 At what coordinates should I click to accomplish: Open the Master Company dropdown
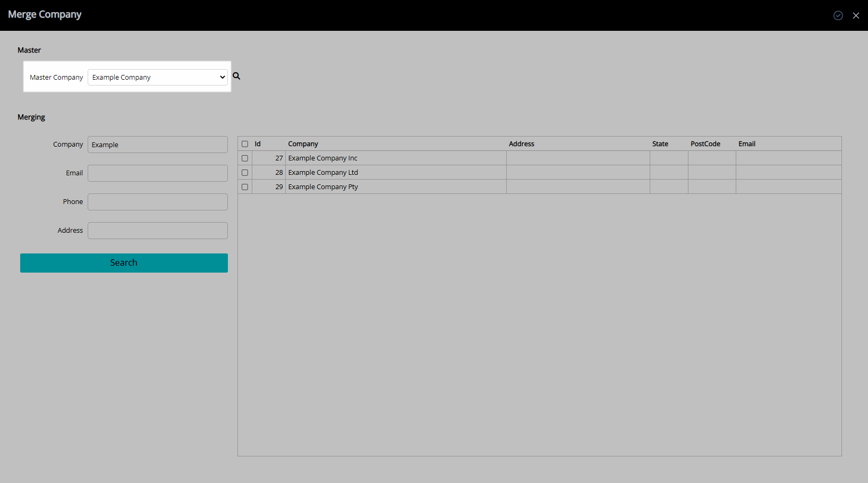point(158,77)
